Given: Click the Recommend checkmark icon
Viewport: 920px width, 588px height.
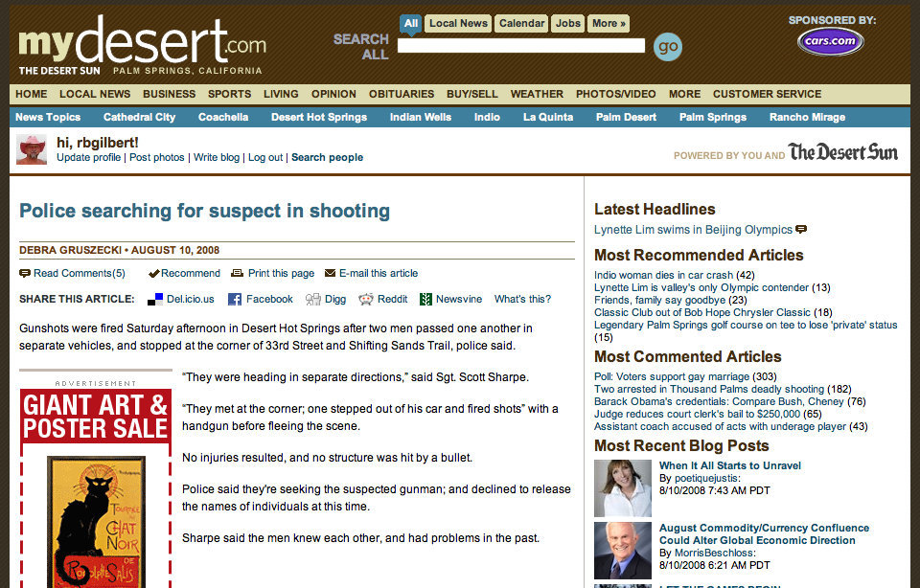Looking at the screenshot, I should 153,273.
